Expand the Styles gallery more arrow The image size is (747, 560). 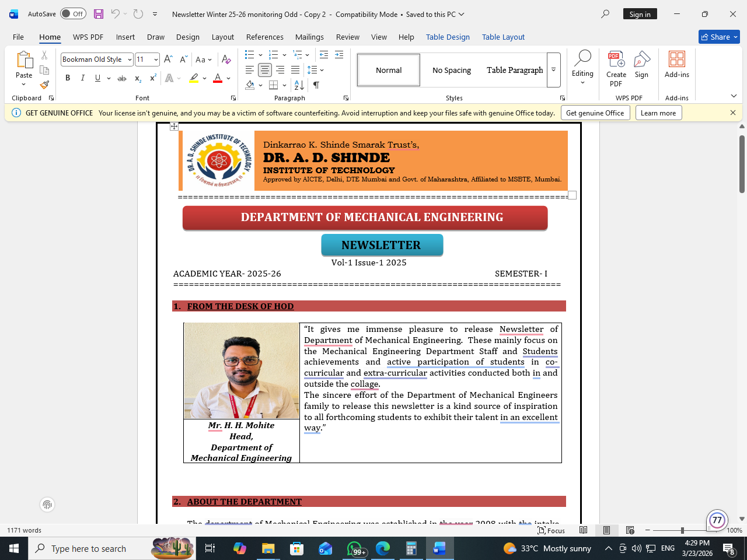[553, 70]
